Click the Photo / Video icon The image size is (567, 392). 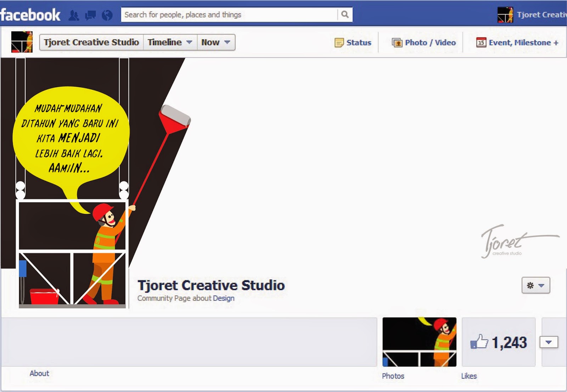(x=397, y=43)
